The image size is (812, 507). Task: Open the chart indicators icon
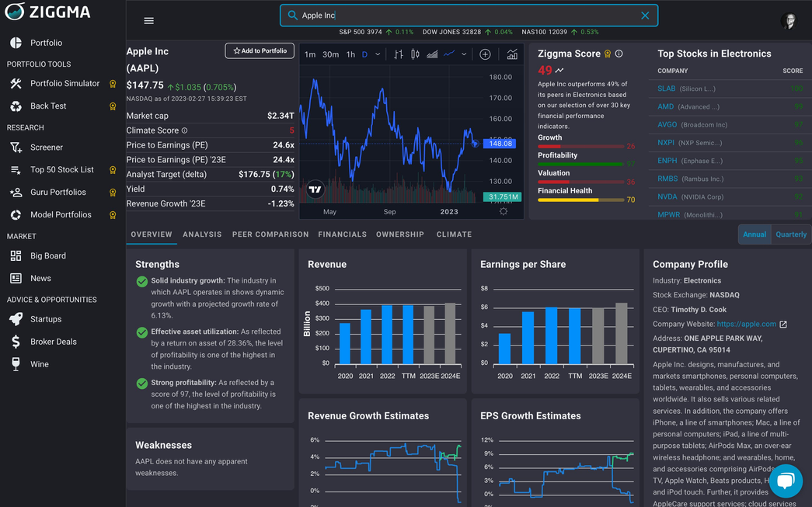click(x=512, y=54)
